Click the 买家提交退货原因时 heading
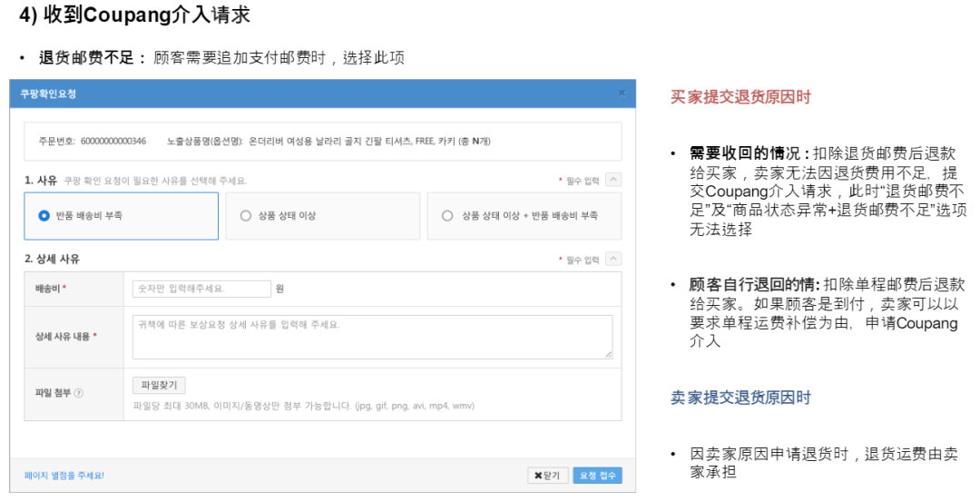Image resolution: width=980 pixels, height=501 pixels. (x=740, y=97)
